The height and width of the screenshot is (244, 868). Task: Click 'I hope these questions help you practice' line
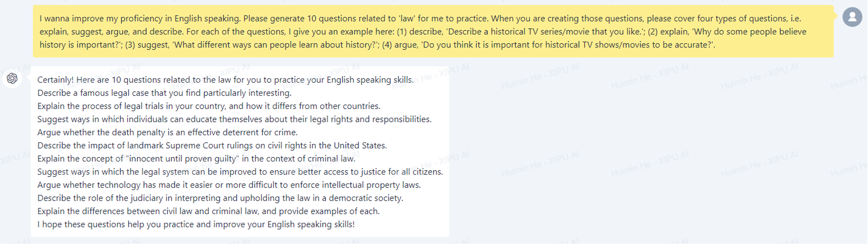pyautogui.click(x=196, y=225)
